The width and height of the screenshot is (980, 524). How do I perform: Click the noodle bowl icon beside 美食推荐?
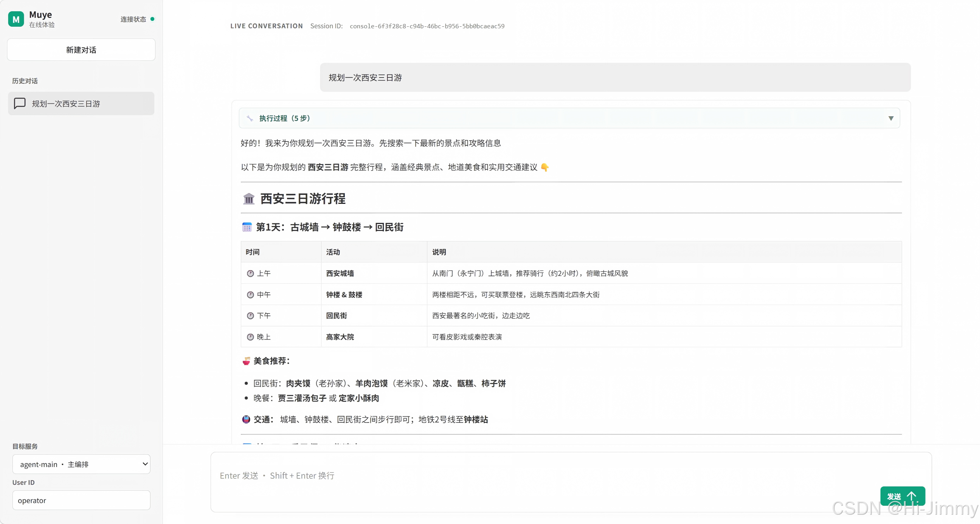[246, 361]
